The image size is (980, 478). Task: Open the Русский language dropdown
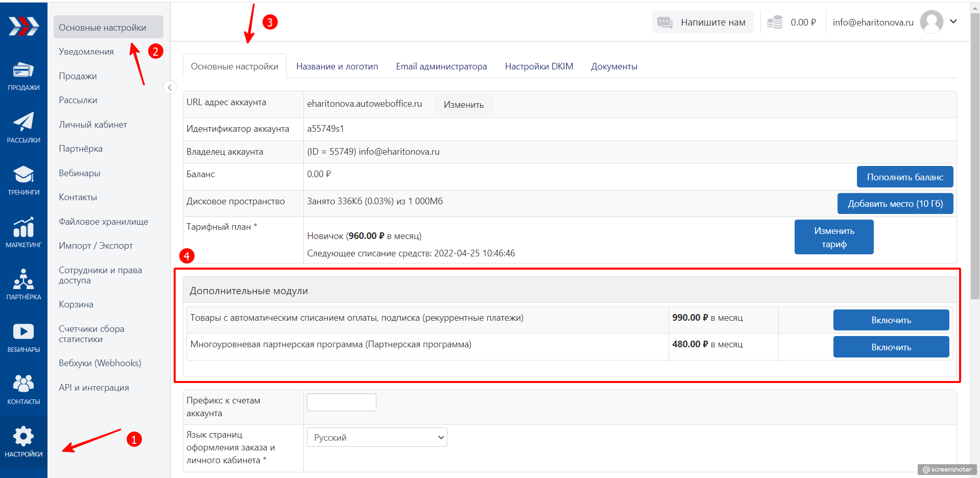click(377, 438)
